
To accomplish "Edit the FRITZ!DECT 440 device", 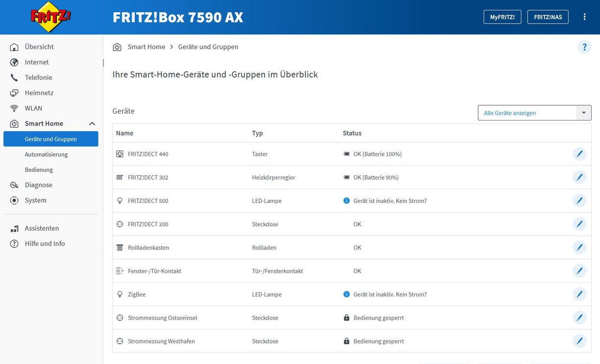I will point(579,154).
